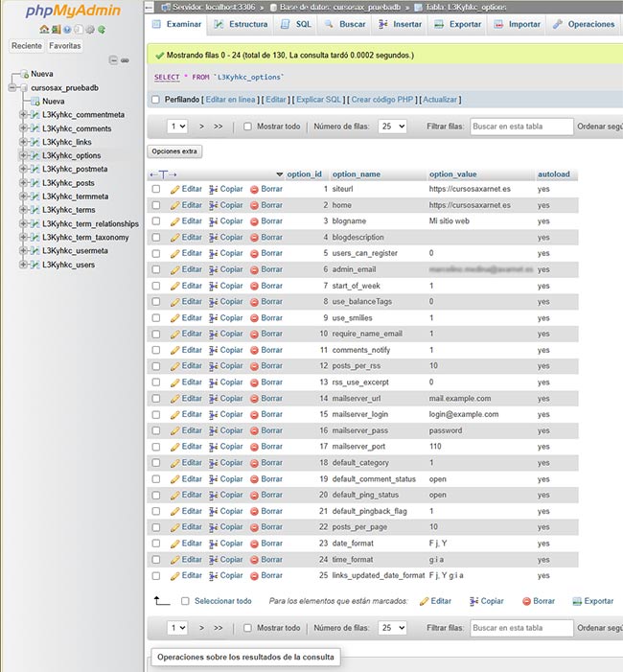623x672 pixels.
Task: Switch to the Estructura tab
Action: tap(241, 24)
